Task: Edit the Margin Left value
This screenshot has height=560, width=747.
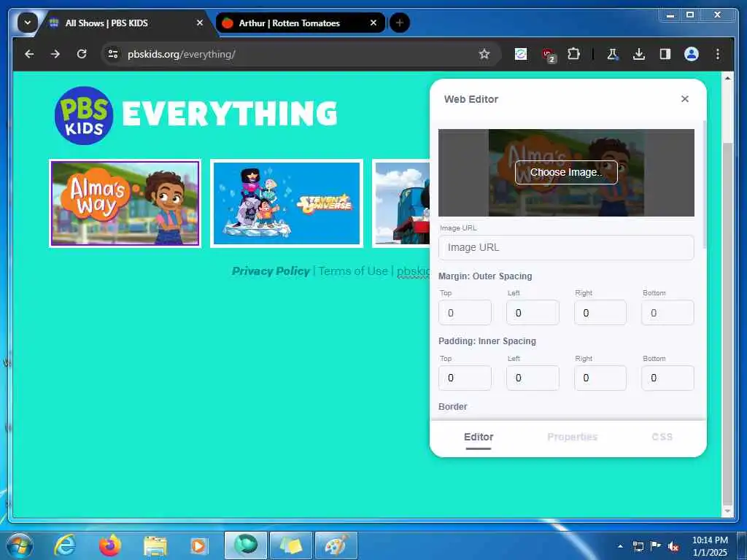Action: coord(533,313)
